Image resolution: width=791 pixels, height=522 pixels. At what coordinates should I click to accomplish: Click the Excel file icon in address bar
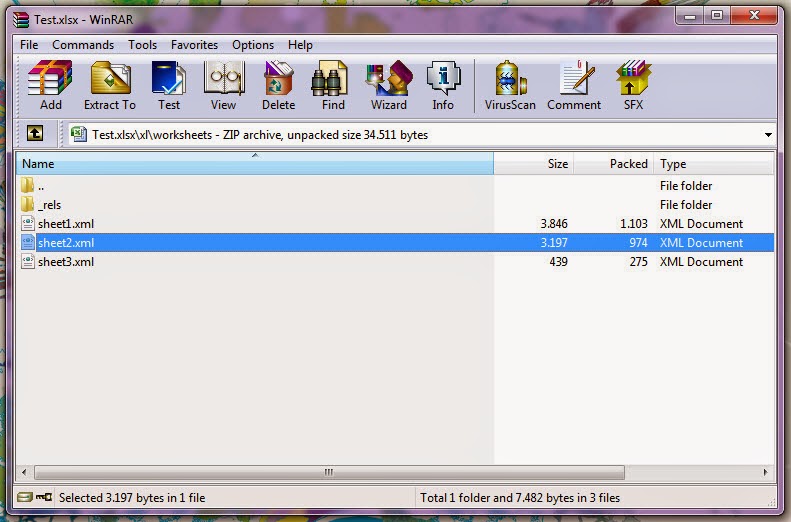[78, 134]
